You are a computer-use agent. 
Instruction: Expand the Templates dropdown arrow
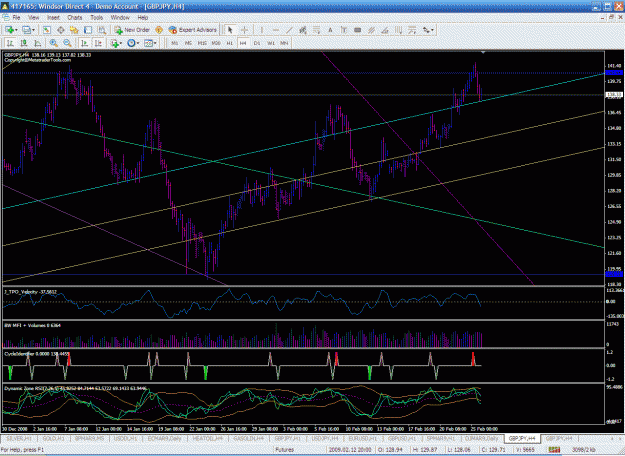pyautogui.click(x=155, y=43)
